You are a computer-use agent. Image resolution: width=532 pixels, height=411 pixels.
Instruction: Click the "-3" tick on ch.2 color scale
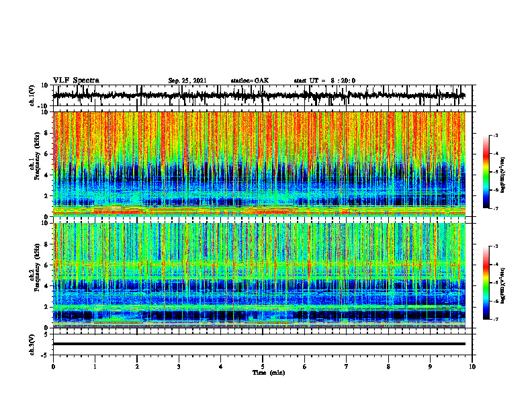495,246
